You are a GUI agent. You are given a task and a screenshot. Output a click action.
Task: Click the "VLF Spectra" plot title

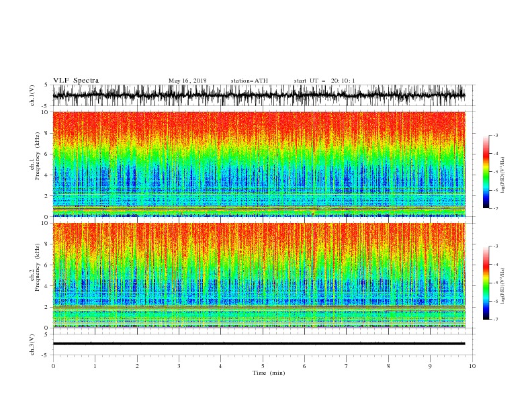pyautogui.click(x=76, y=81)
